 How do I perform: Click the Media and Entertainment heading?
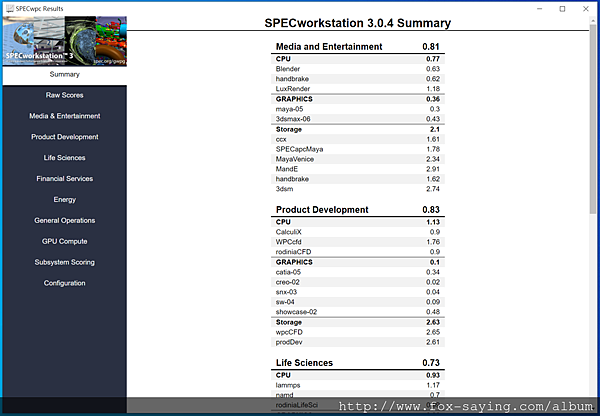point(329,47)
